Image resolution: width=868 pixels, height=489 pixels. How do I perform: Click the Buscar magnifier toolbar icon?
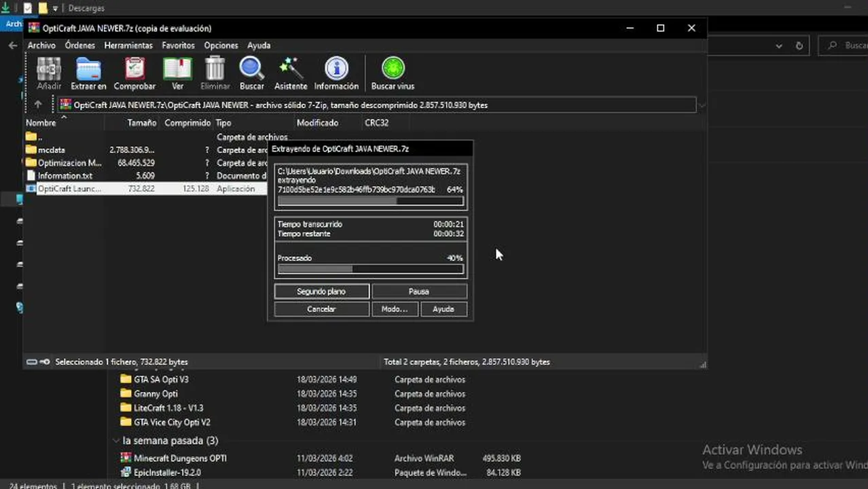[252, 69]
